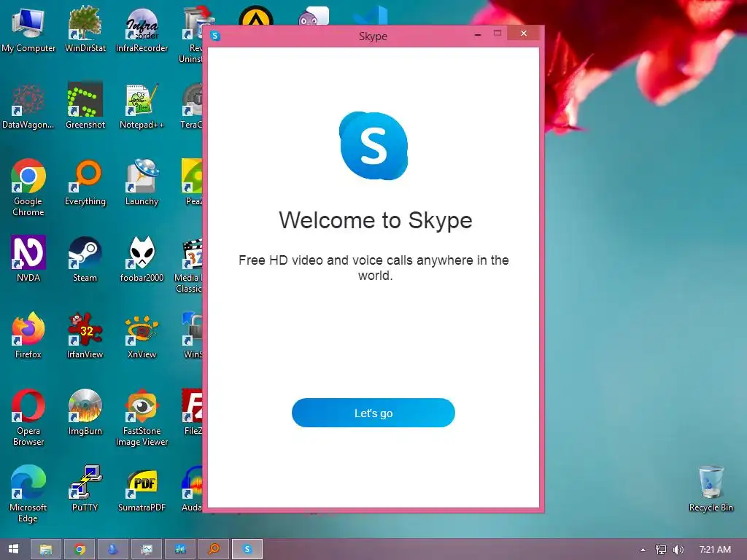Maximize the Skype window
Image resolution: width=747 pixels, height=560 pixels.
pos(498,34)
